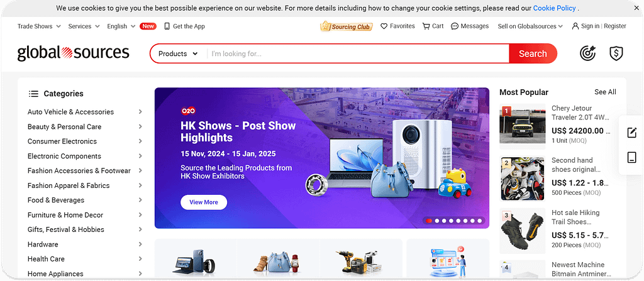
Task: Click the Get the App phone icon
Action: point(167,26)
